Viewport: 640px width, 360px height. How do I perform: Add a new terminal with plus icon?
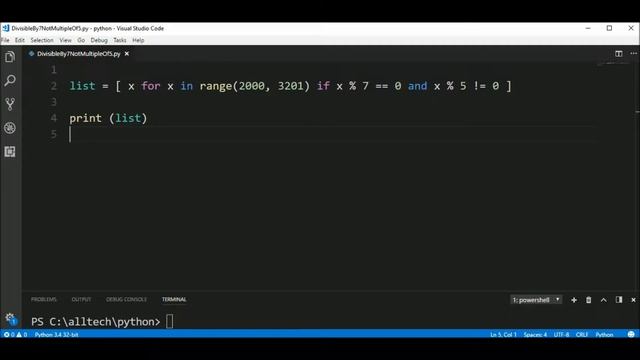click(574, 300)
